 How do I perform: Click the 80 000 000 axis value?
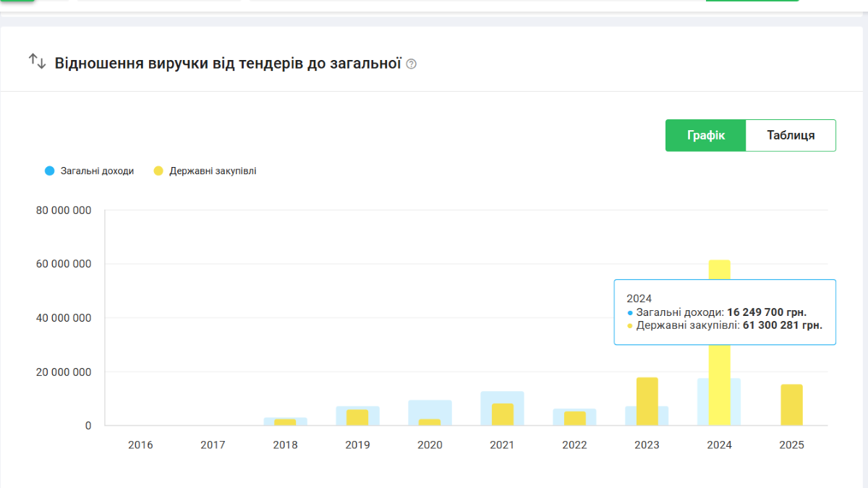tap(64, 210)
